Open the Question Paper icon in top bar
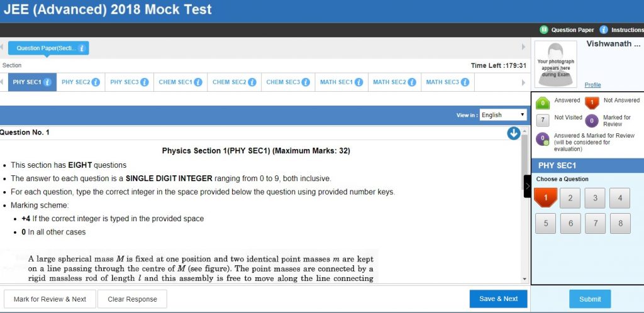644x313 pixels. (x=544, y=30)
